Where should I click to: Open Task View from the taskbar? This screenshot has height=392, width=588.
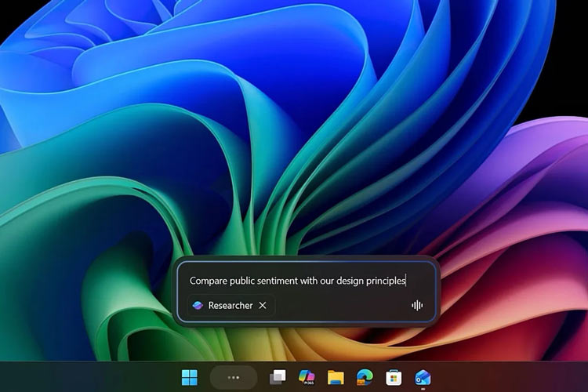pos(278,377)
